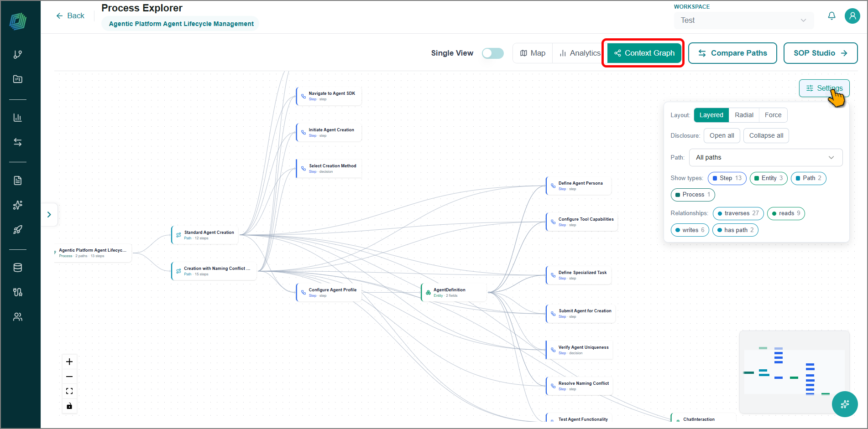The width and height of the screenshot is (868, 429).
Task: Select the Force layout
Action: (773, 115)
